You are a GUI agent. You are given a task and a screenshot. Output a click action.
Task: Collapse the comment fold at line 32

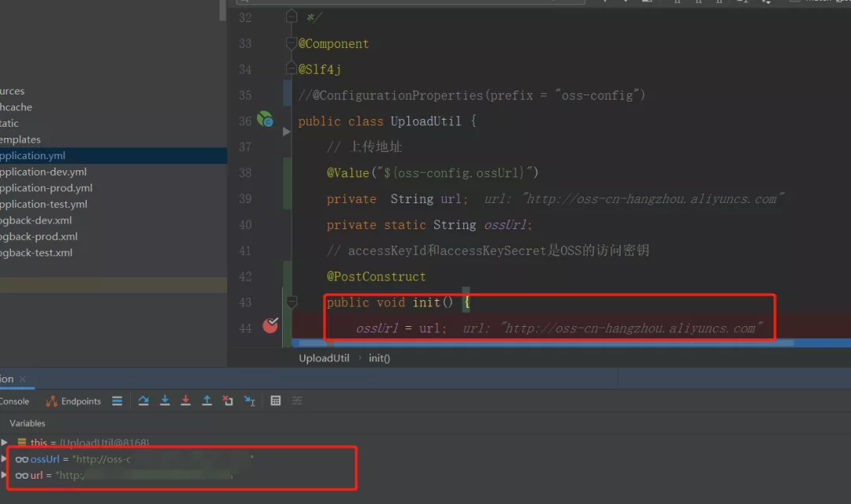pyautogui.click(x=292, y=17)
